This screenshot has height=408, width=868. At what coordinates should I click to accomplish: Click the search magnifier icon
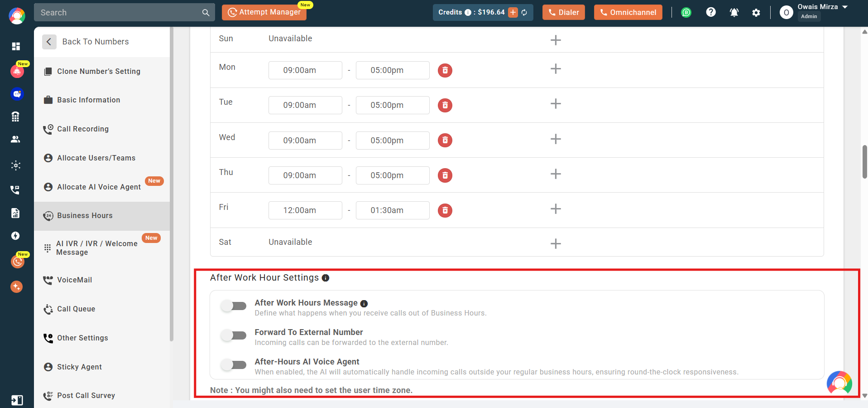pyautogui.click(x=206, y=13)
